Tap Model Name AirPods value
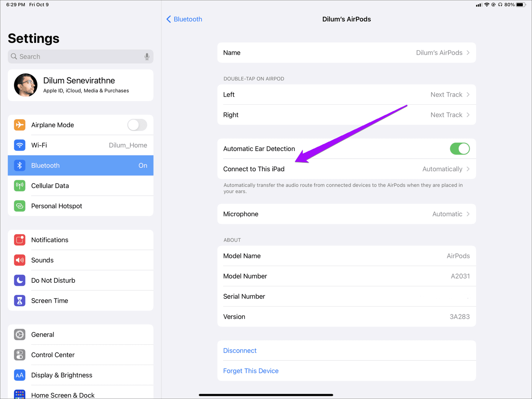The image size is (532, 399). [x=458, y=256]
